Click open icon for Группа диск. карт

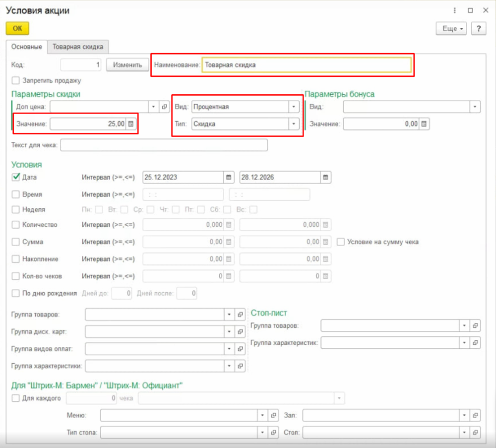(240, 331)
